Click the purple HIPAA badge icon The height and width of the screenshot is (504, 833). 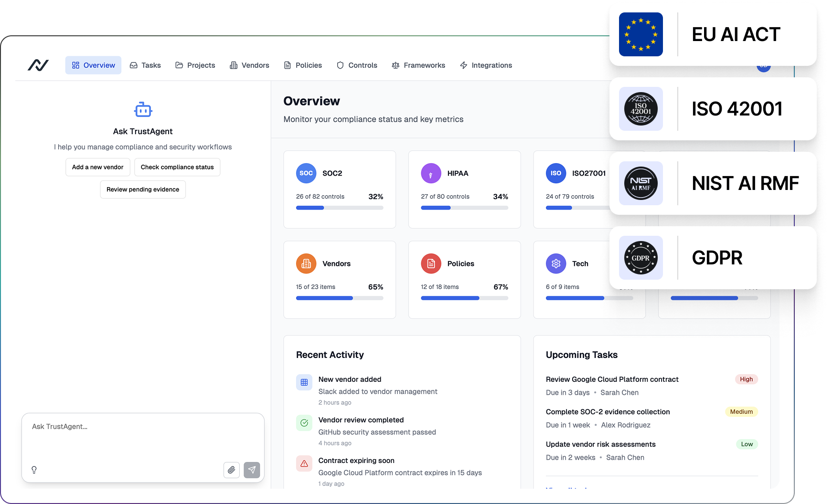431,173
